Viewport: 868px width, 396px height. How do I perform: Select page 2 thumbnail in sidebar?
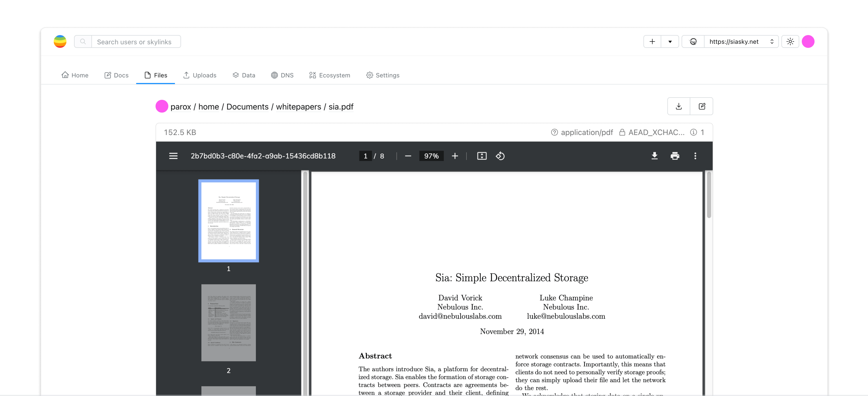point(228,323)
